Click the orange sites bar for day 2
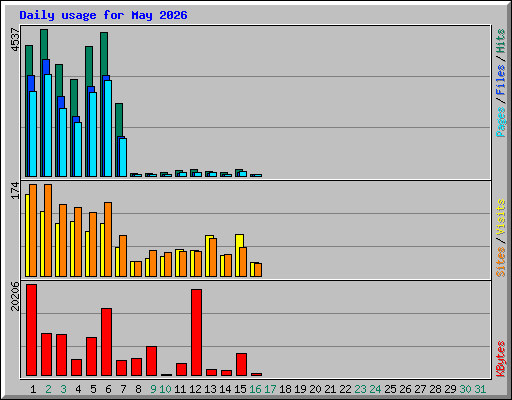512x400 pixels. point(48,230)
